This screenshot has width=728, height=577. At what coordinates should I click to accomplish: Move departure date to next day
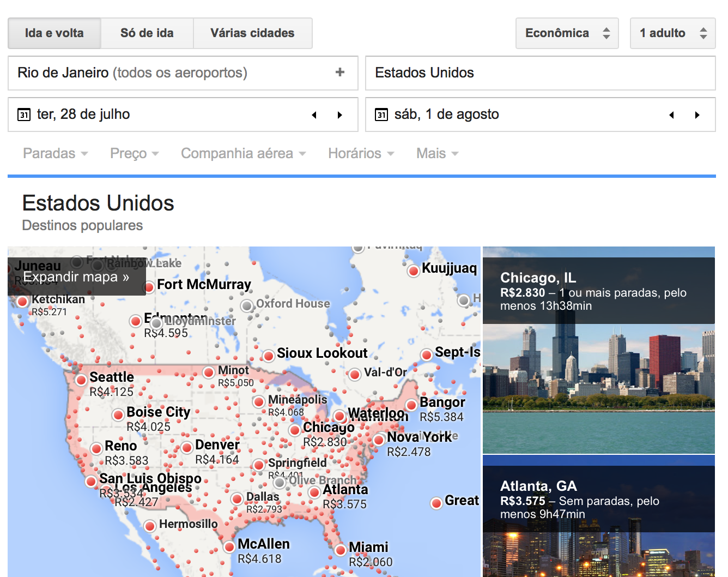[x=339, y=115]
